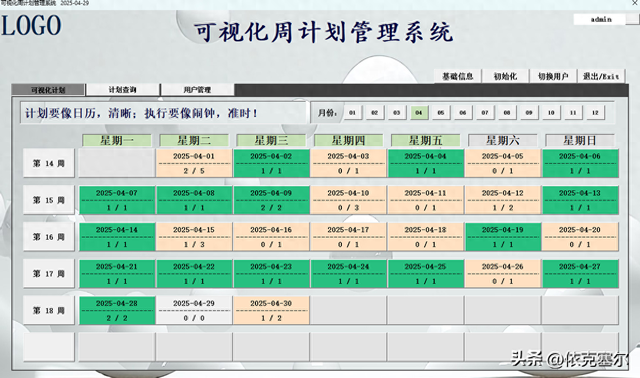The height and width of the screenshot is (378, 640).
Task: Click the LOGO image at top left
Action: pos(31,25)
